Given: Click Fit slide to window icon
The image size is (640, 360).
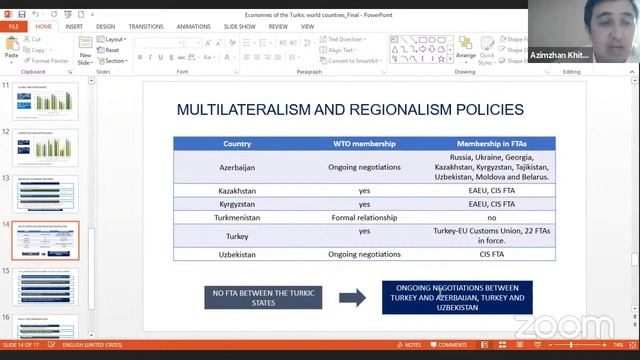Looking at the screenshot, I should pyautogui.click(x=632, y=345).
